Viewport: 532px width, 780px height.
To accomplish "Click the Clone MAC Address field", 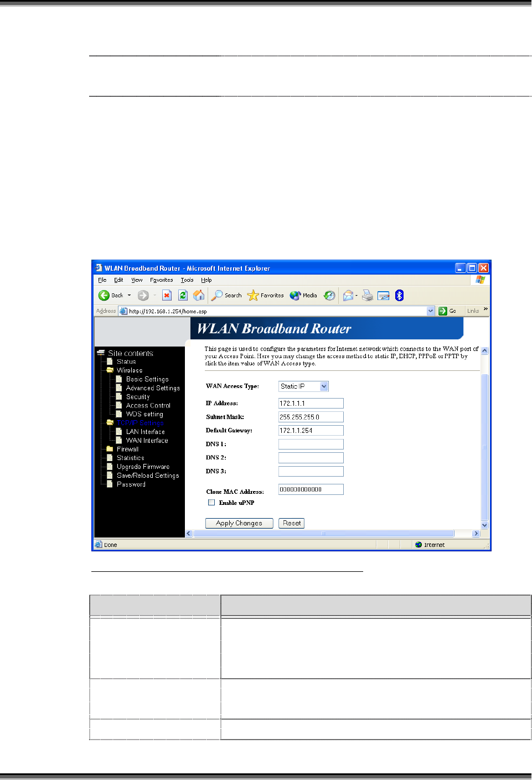I will (311, 489).
